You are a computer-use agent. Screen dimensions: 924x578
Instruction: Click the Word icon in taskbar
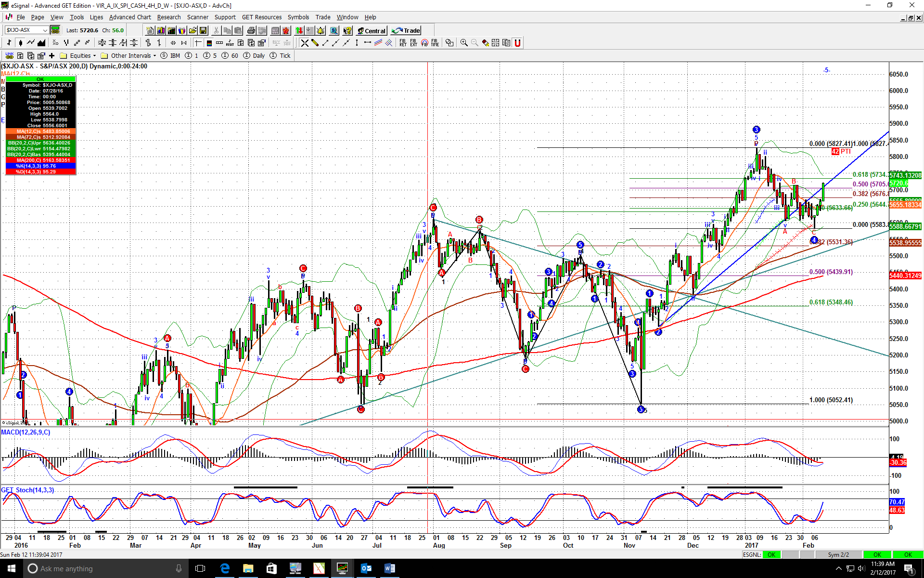click(389, 568)
